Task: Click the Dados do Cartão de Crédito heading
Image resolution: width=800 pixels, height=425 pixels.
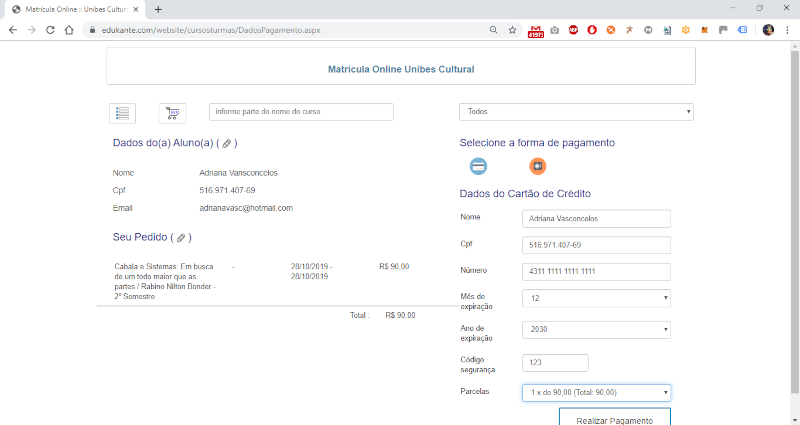Action: click(525, 194)
